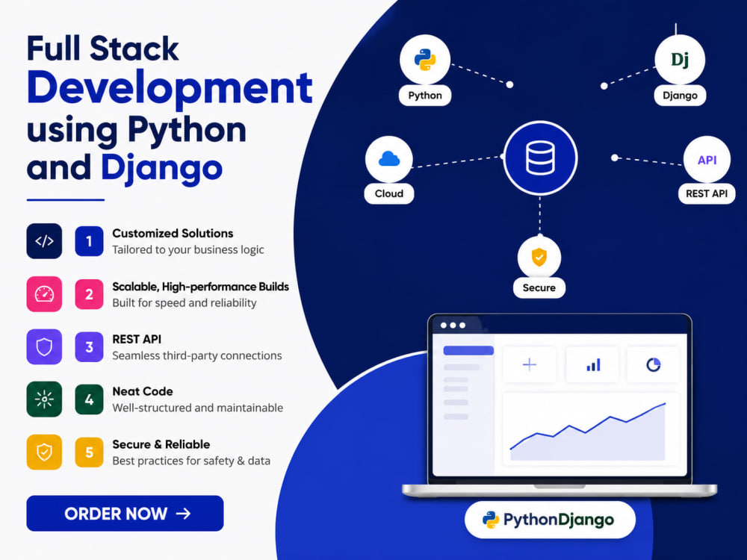The width and height of the screenshot is (747, 560).
Task: Click the Cloud label pill
Action: (388, 193)
